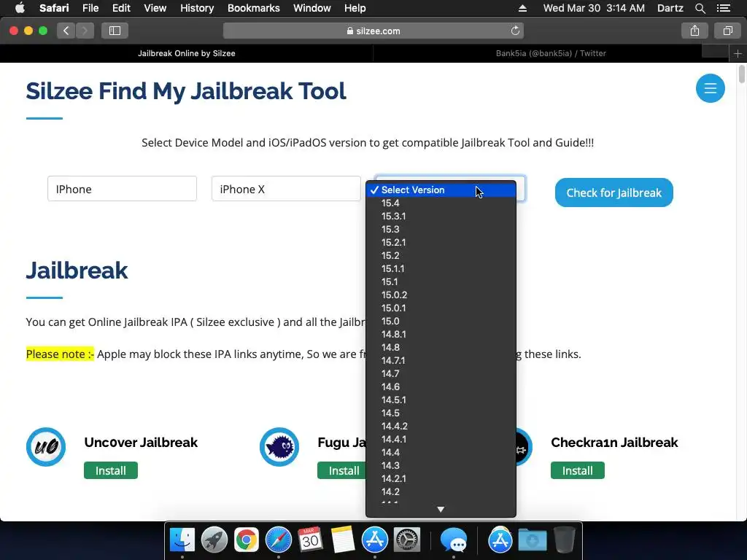The height and width of the screenshot is (560, 747).
Task: Click the page vertical scrollbar
Action: click(x=741, y=75)
